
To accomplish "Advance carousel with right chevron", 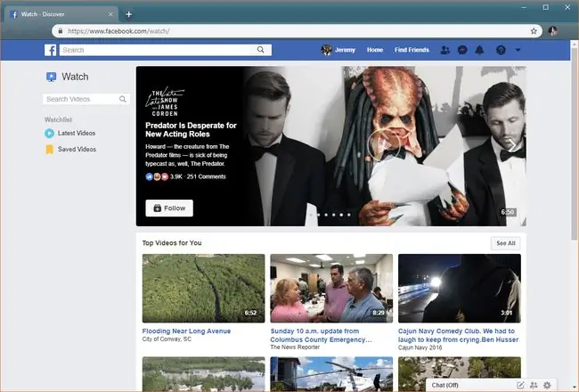I will [513, 145].
